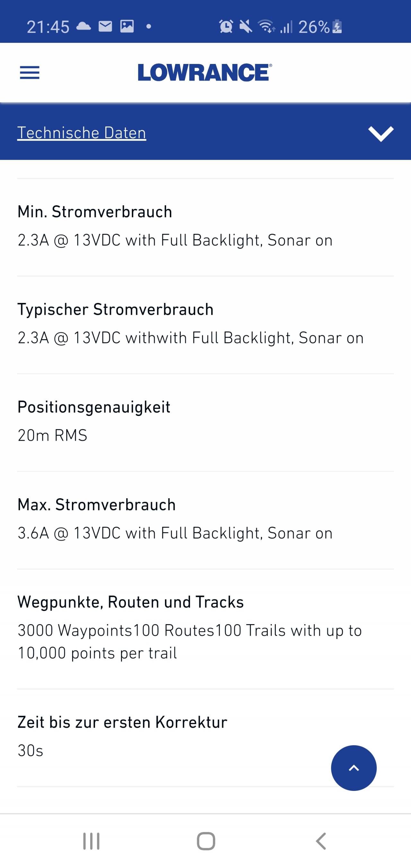Tap the Lowrance logo
Viewport: 411px width, 868px height.
205,73
